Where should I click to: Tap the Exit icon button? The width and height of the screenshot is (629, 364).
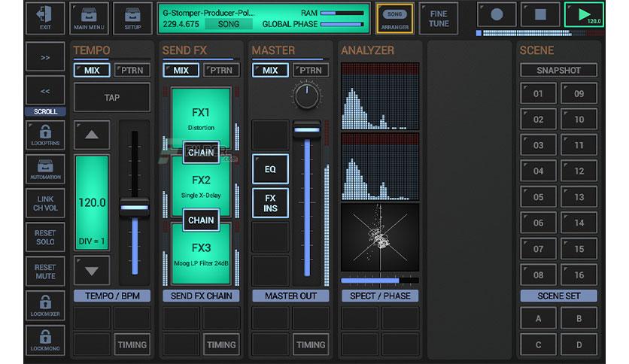coord(45,18)
